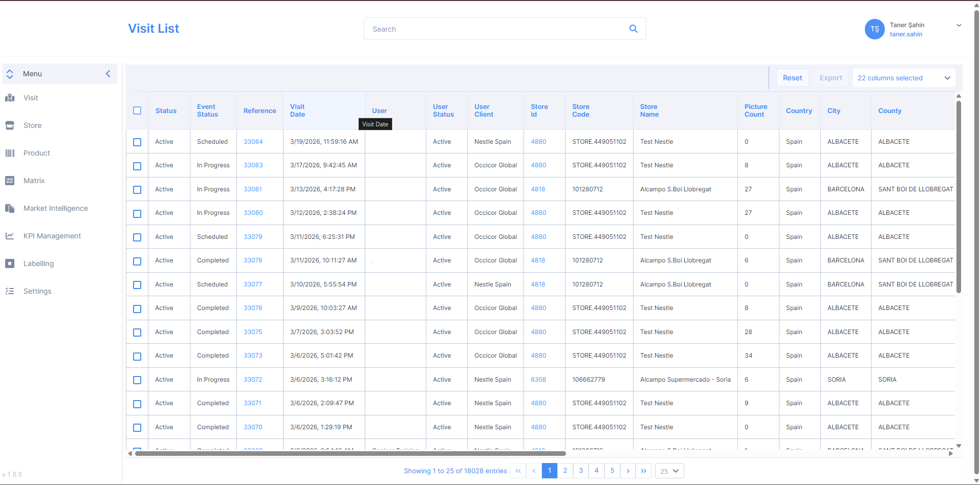Open Product barcode icon in sidebar

(10, 153)
